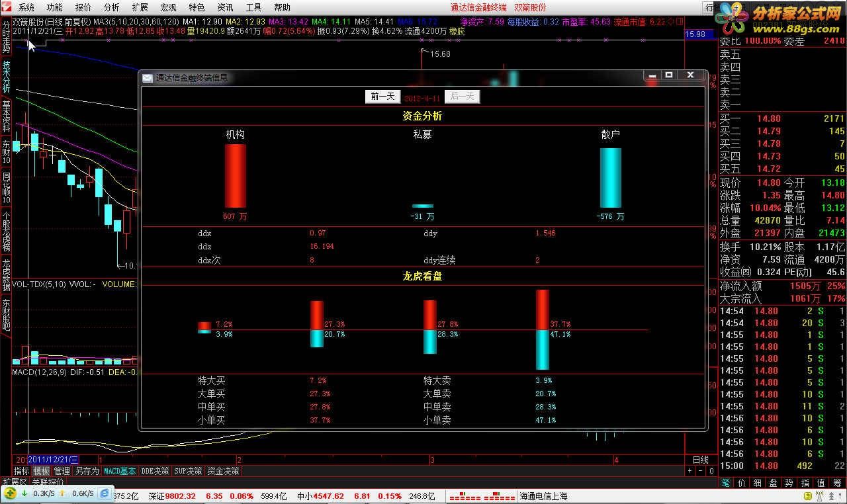Open the 分析 menu

click(x=111, y=7)
